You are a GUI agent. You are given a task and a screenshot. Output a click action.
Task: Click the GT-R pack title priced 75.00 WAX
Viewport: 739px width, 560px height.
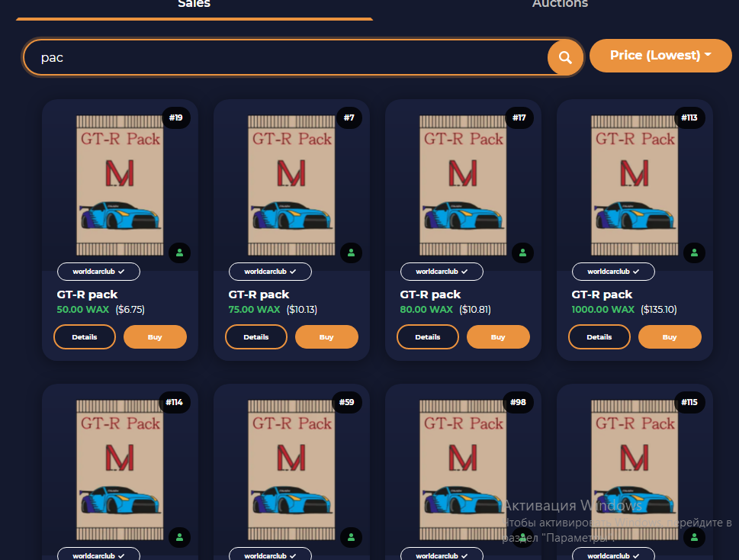click(259, 294)
